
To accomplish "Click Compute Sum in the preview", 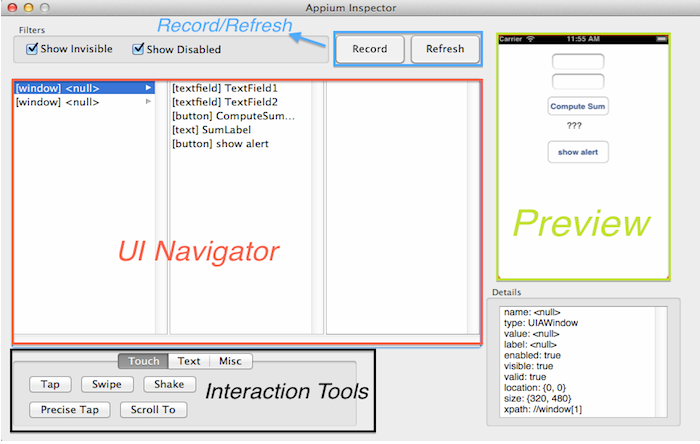I will [x=578, y=106].
